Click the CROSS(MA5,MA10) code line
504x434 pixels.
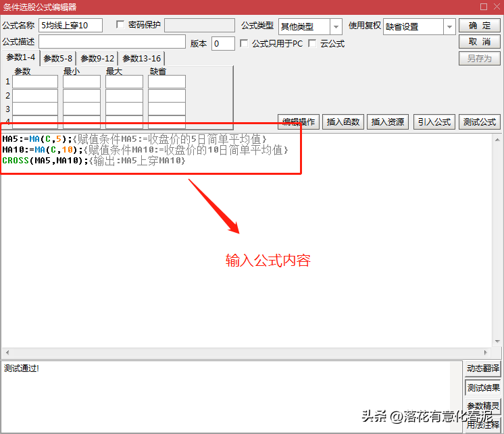94,160
